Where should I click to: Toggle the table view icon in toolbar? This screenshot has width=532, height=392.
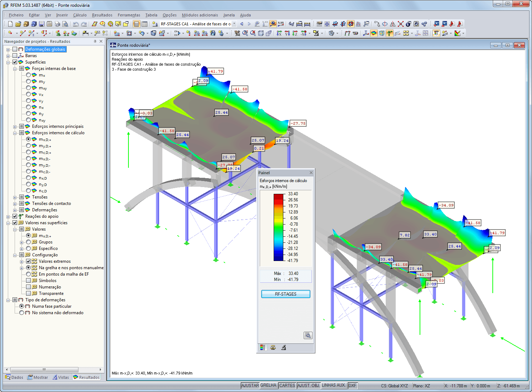(x=144, y=24)
